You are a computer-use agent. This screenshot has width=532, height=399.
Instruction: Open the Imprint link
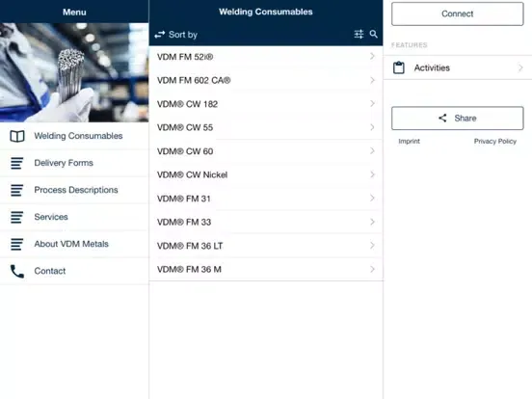(409, 141)
